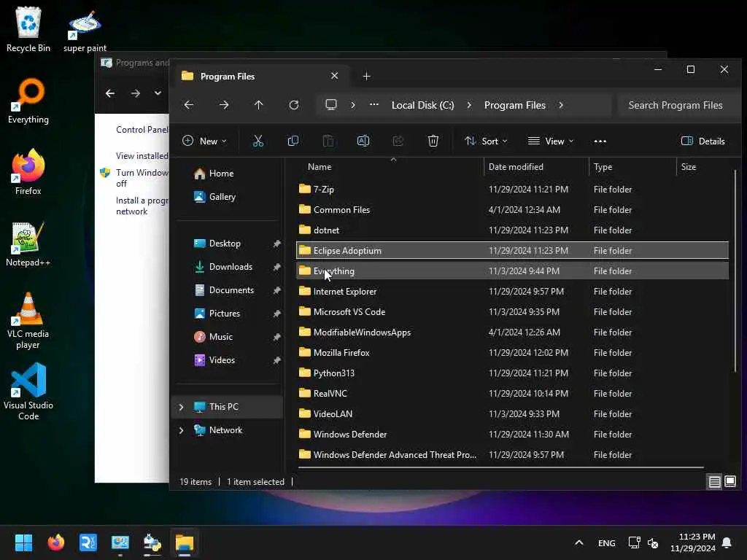Viewport: 747px width, 560px height.
Task: Open recent locations dropdown in Programs window
Action: point(158,93)
